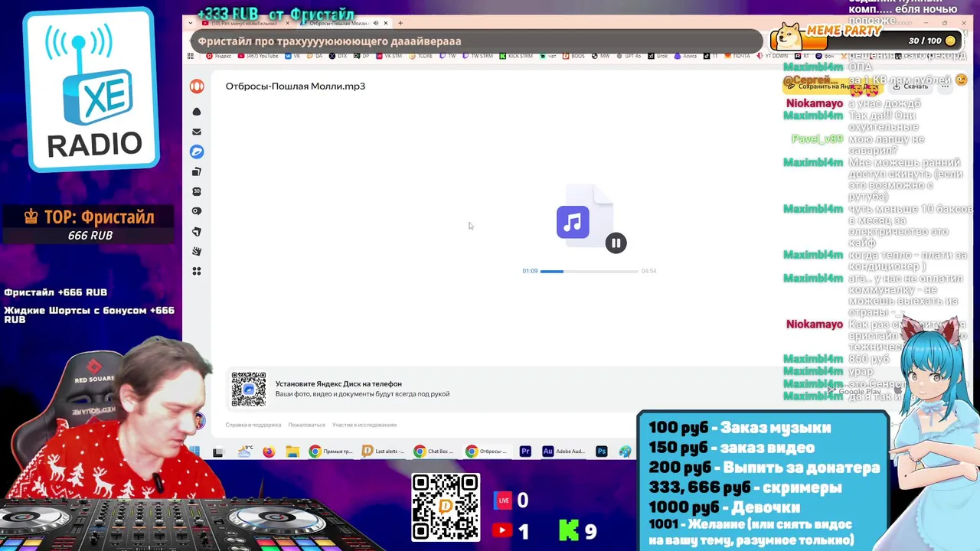Viewport: 980px width, 551px height.
Task: Click the Yandex Disk QR code banner
Action: point(249,390)
